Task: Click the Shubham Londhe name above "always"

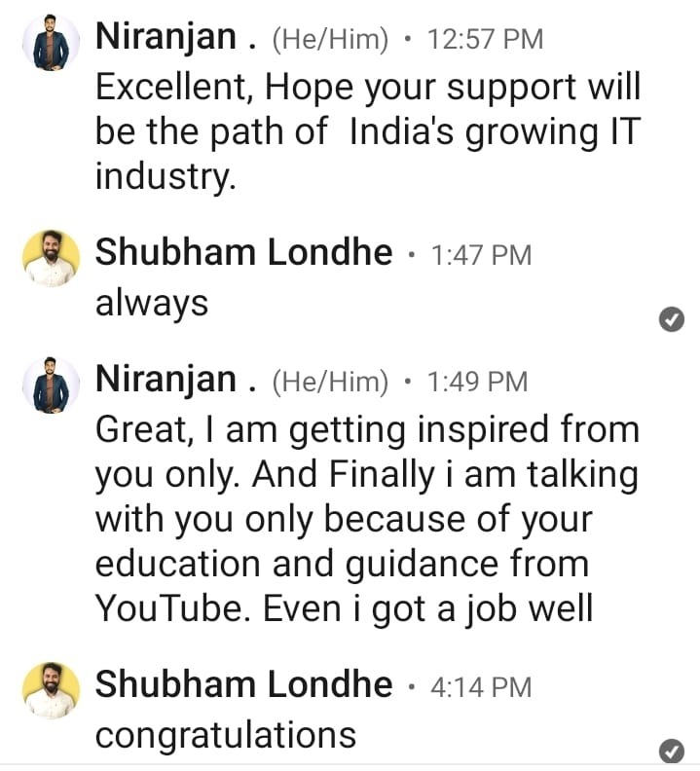Action: (x=243, y=253)
